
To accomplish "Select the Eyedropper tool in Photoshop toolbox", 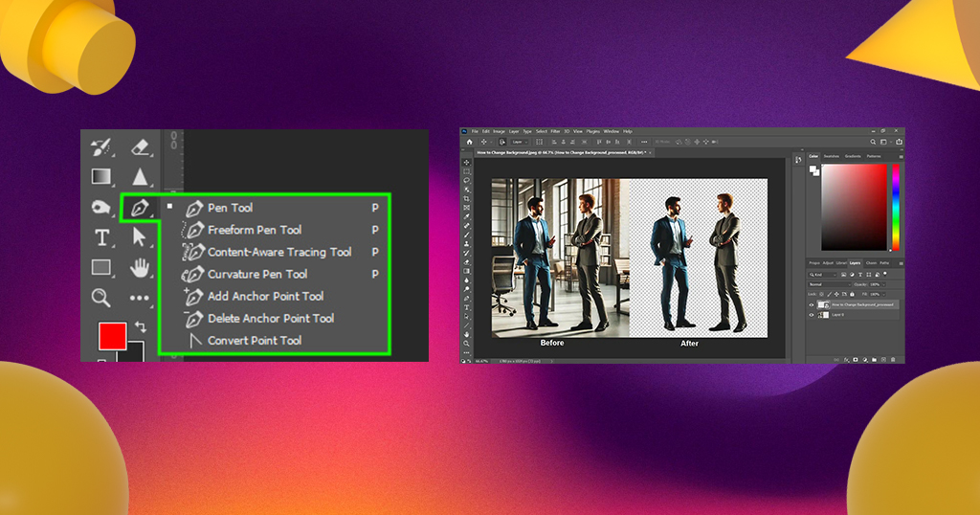I will click(466, 216).
